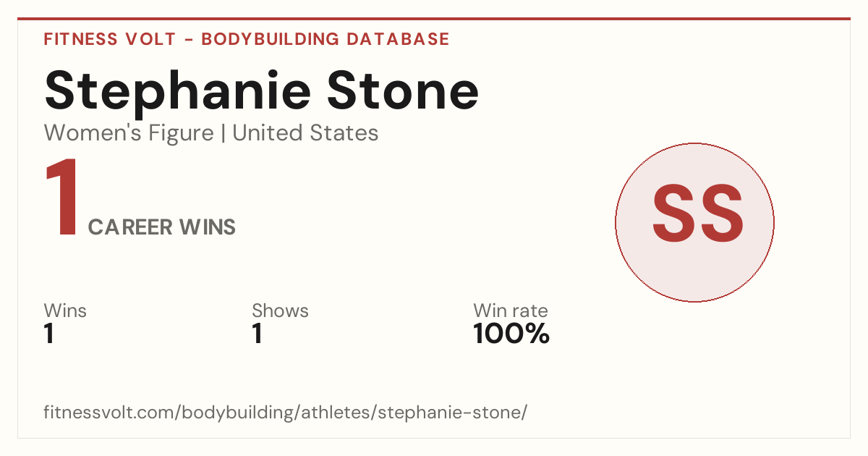Click the Fitness Volt Bodybuilding Database header

pyautogui.click(x=247, y=39)
